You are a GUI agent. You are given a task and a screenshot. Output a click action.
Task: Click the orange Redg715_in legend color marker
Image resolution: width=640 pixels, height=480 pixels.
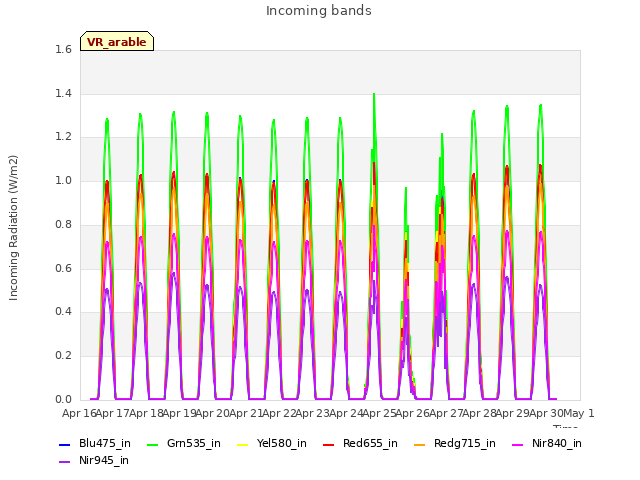tap(419, 444)
